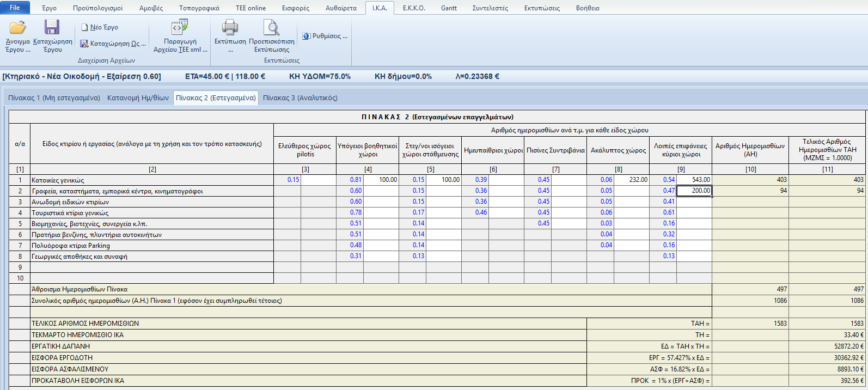Generate TEE xml file via Παραγωγή icon
The width and height of the screenshot is (868, 390).
(x=180, y=27)
